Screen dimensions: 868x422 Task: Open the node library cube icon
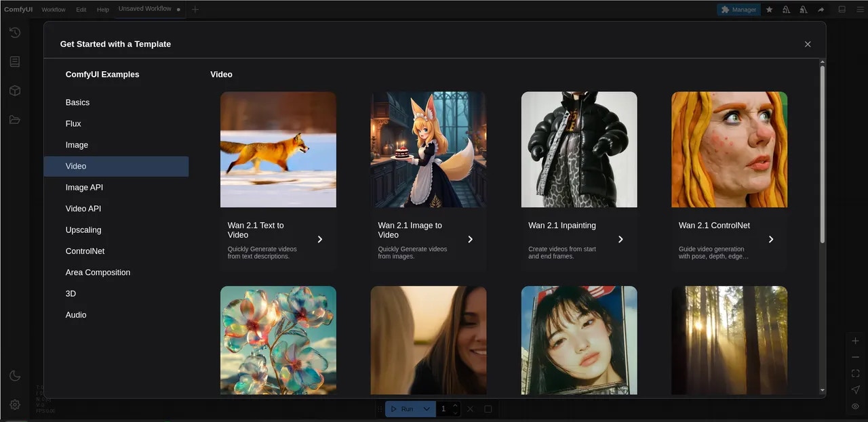[x=14, y=91]
